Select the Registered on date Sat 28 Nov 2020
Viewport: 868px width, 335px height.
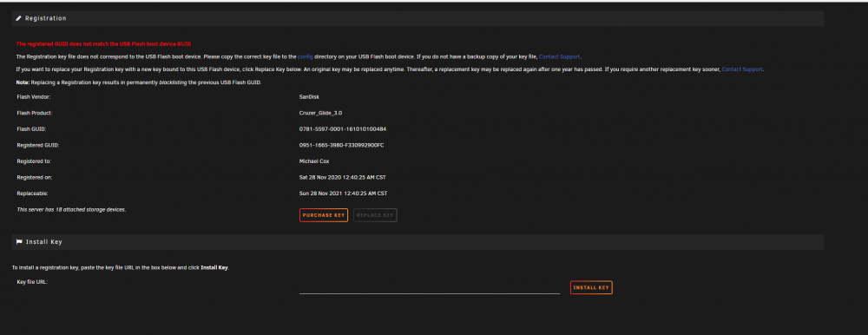coord(343,177)
